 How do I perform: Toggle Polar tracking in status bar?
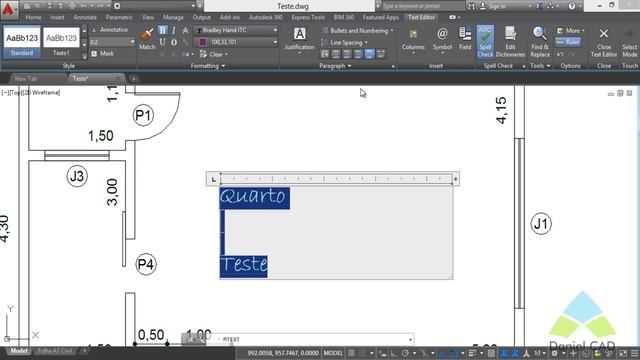[x=404, y=353]
